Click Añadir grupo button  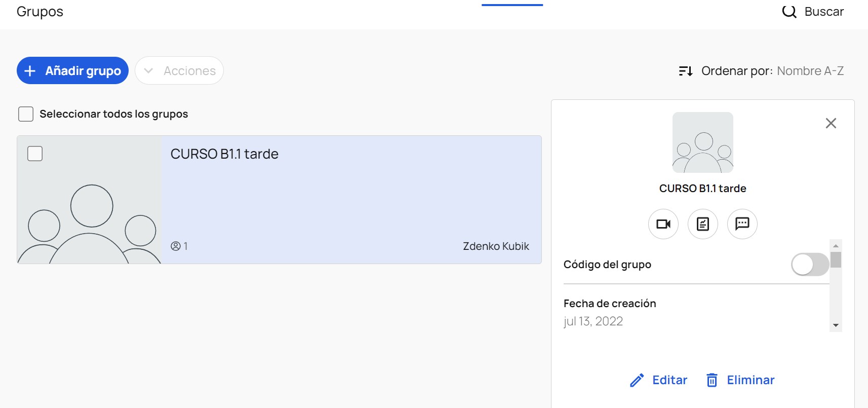72,70
